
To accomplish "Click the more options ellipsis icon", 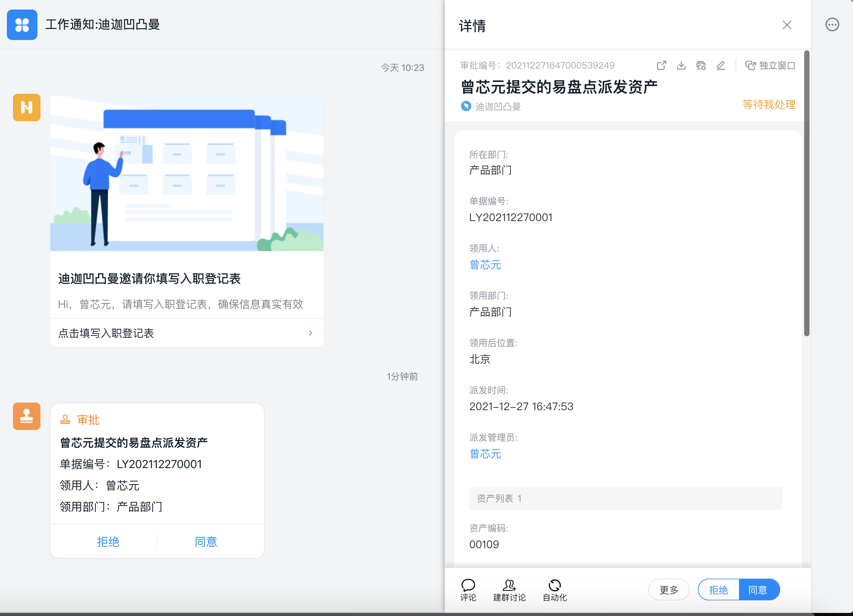I will coord(832,25).
